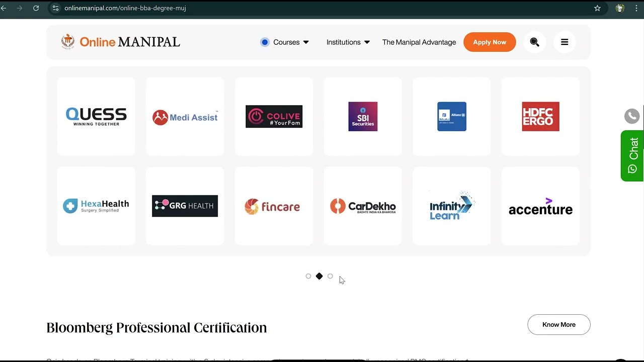Click the Infinity Learn logo

(x=452, y=206)
